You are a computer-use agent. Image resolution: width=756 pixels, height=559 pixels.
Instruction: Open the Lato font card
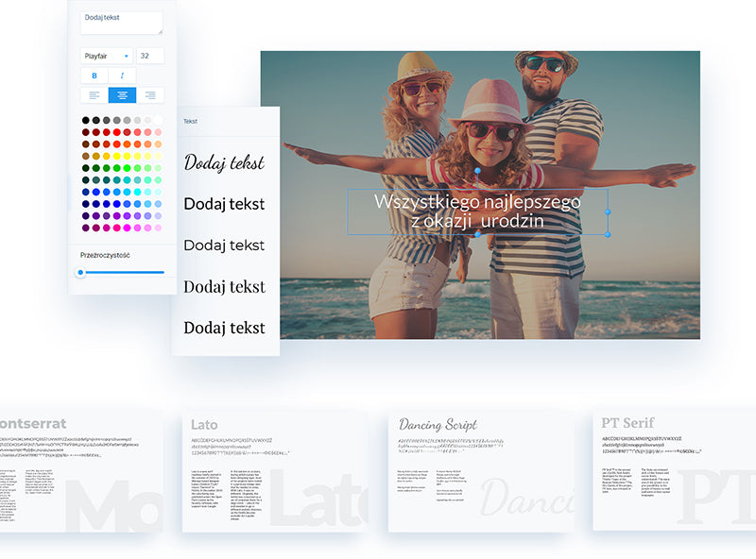coord(274,470)
